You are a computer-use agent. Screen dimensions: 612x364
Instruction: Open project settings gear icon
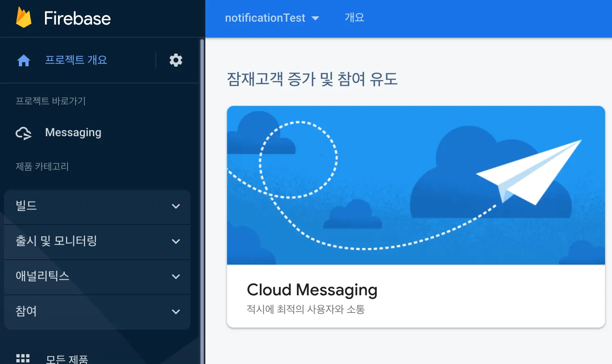coord(176,60)
